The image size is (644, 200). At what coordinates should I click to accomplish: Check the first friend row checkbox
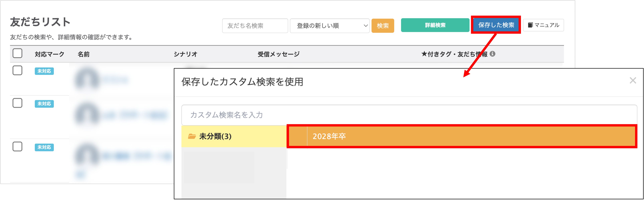(18, 70)
